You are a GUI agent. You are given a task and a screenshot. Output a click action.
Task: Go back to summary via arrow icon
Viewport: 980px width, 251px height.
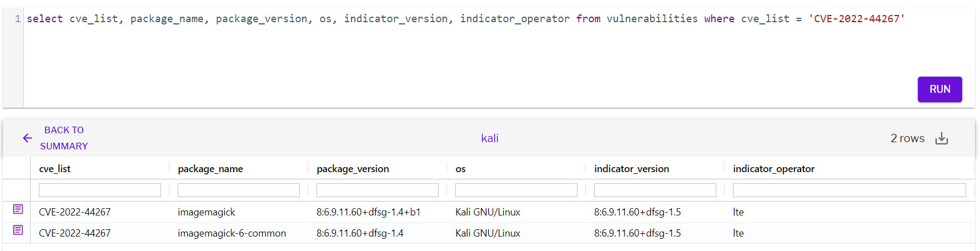point(27,138)
